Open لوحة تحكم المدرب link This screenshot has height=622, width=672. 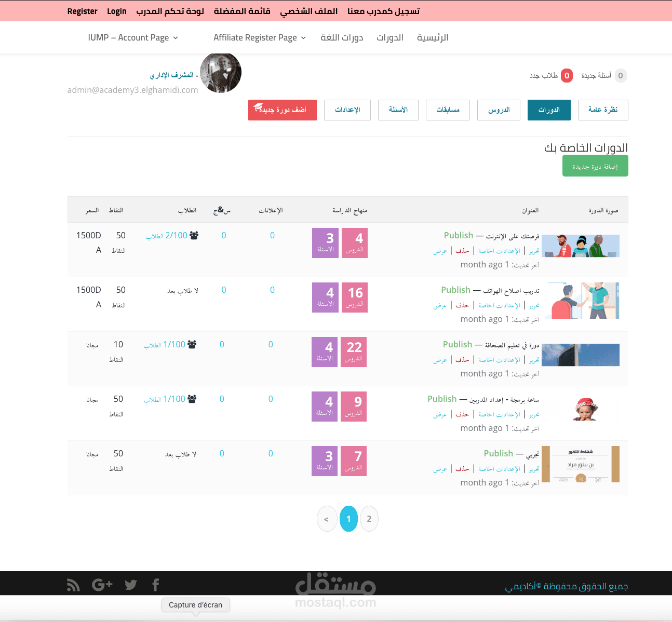[170, 11]
